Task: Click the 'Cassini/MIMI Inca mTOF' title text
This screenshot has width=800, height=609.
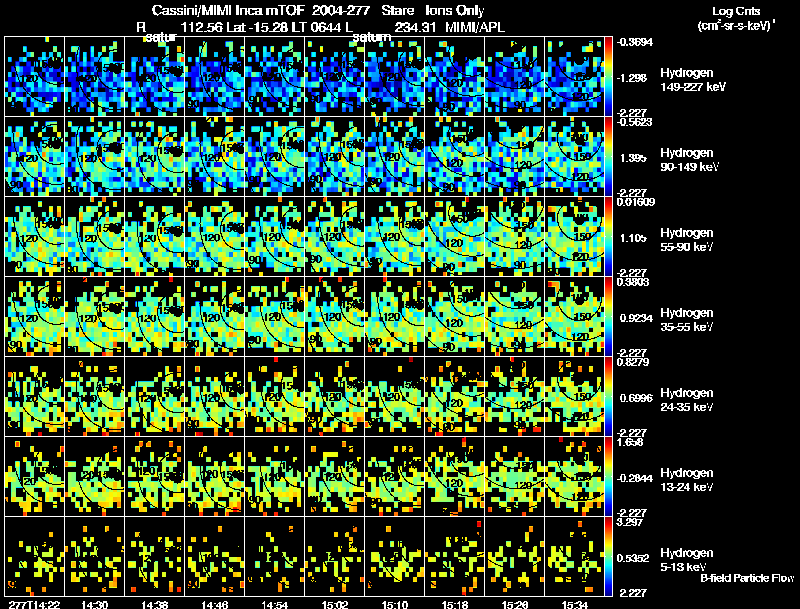Action: (228, 10)
